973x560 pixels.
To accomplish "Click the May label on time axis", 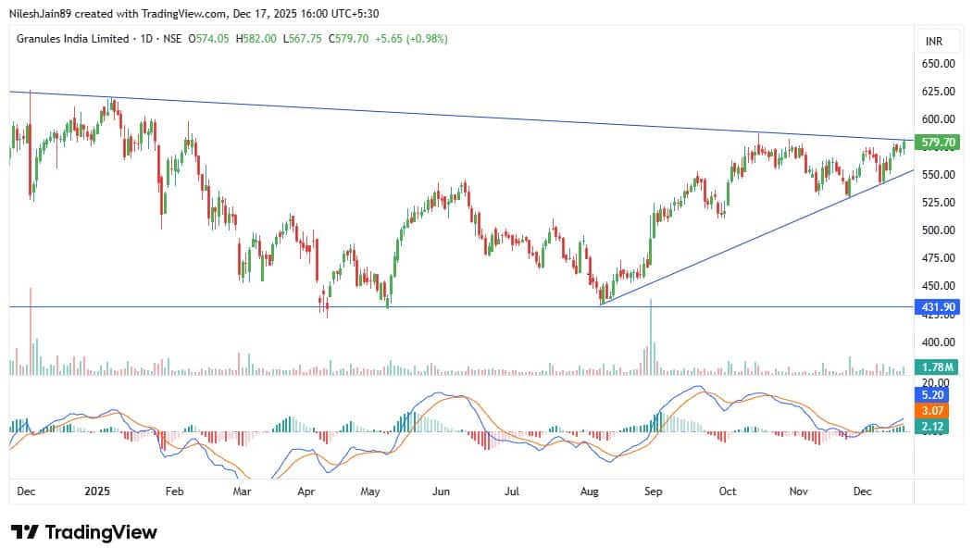I will pyautogui.click(x=369, y=492).
